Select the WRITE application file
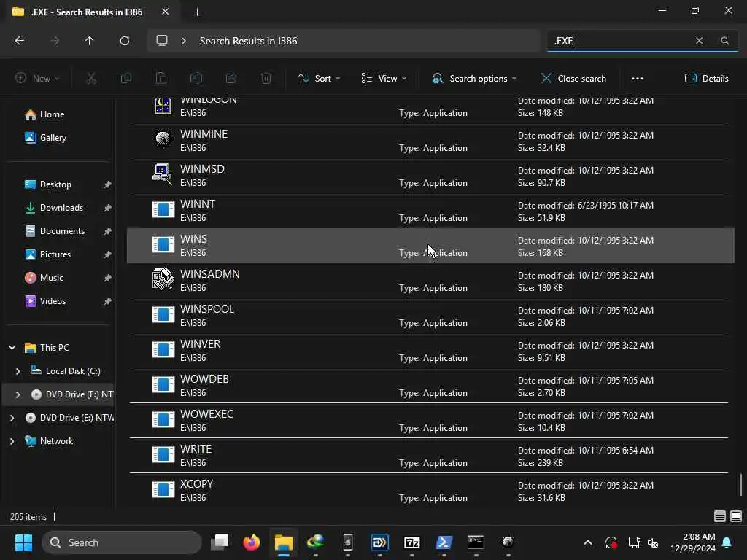This screenshot has width=747, height=560. coord(429,456)
